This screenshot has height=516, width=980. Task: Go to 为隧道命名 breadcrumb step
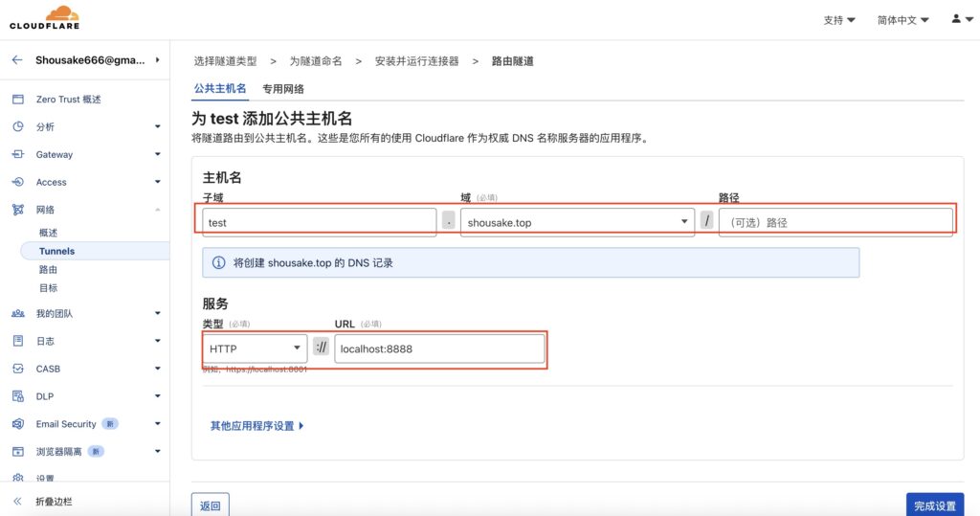[316, 60]
